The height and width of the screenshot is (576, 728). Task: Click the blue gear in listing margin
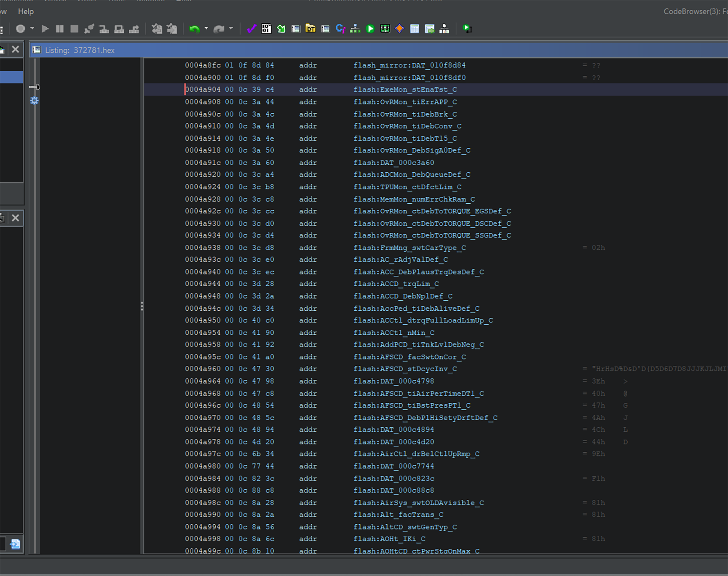tap(35, 101)
